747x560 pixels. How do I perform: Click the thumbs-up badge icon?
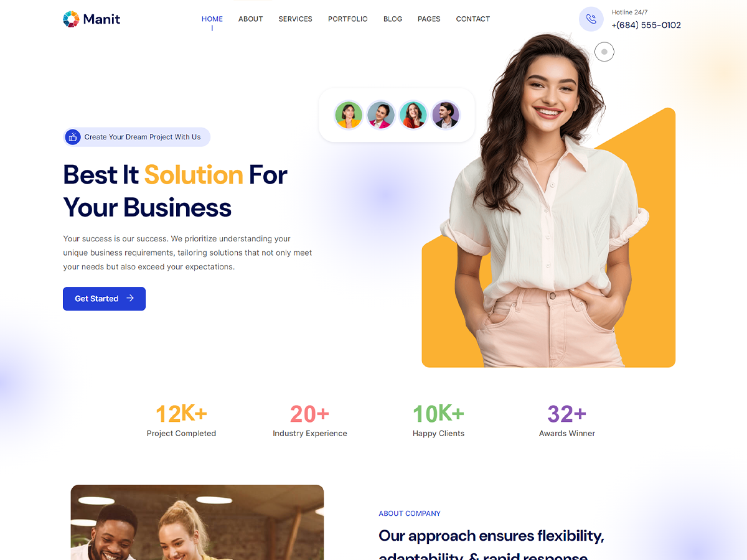[73, 137]
